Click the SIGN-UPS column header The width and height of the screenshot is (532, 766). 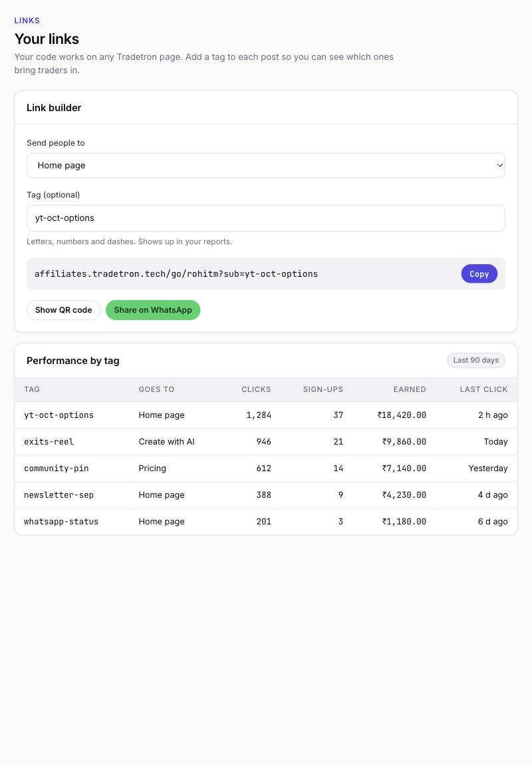[323, 389]
